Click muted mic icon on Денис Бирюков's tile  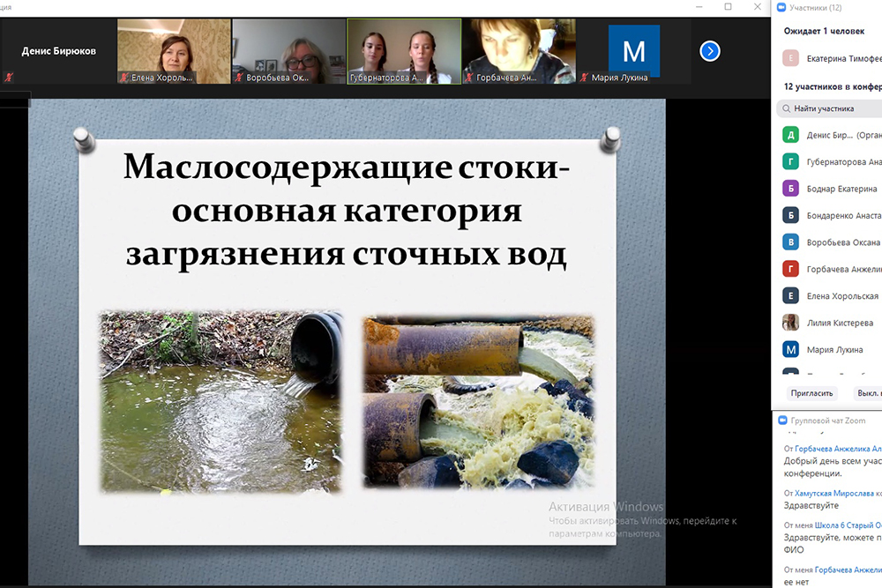[x=9, y=78]
